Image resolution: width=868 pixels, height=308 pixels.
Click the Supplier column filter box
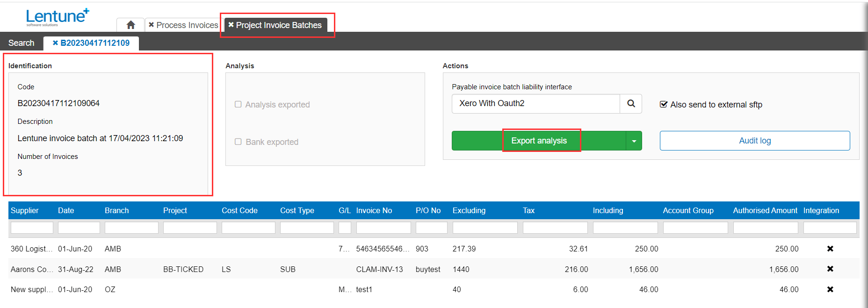click(32, 228)
